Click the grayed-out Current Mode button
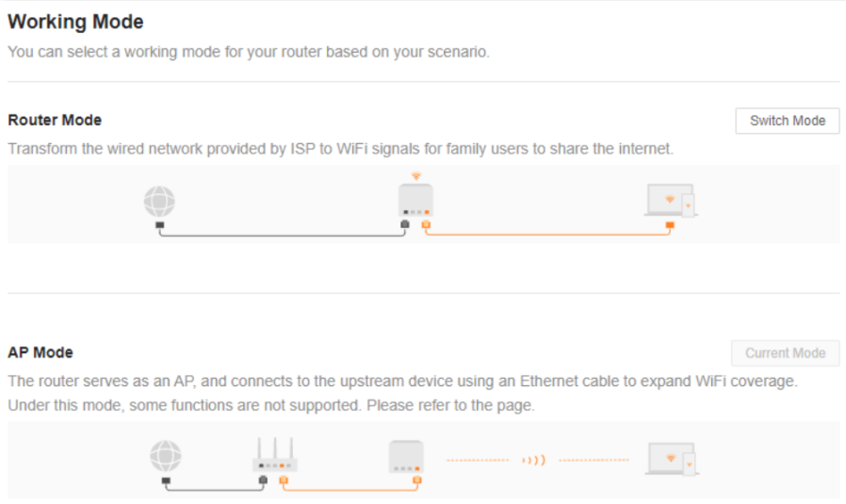This screenshot has width=846, height=504. pyautogui.click(x=785, y=353)
